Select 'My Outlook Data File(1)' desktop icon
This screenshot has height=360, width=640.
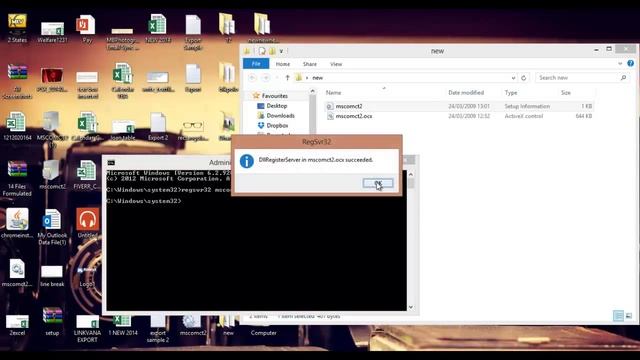pos(52,227)
